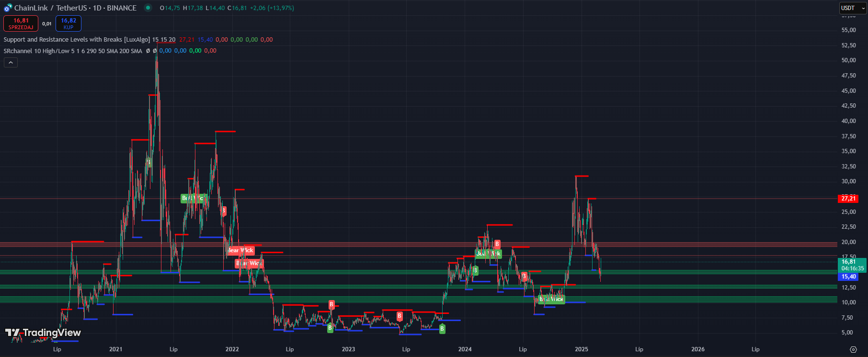Image resolution: width=868 pixels, height=357 pixels.
Task: Click the red Bear Wick marker
Action: pos(240,250)
